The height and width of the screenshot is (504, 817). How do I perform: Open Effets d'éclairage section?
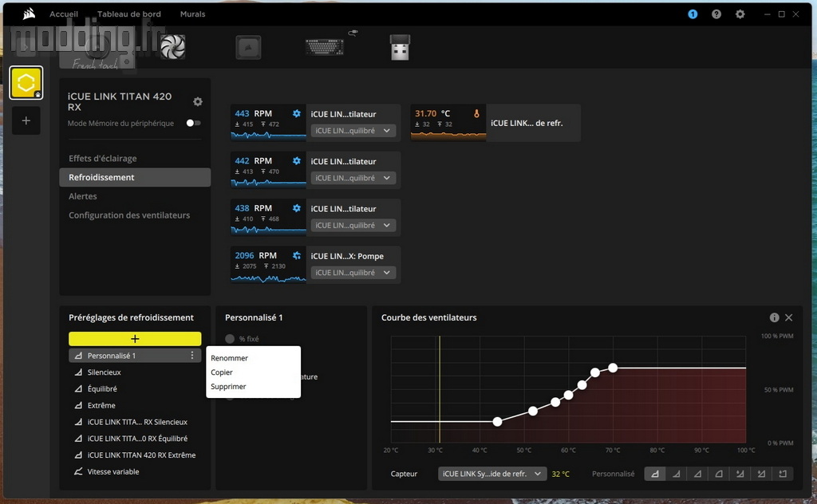tap(135, 158)
